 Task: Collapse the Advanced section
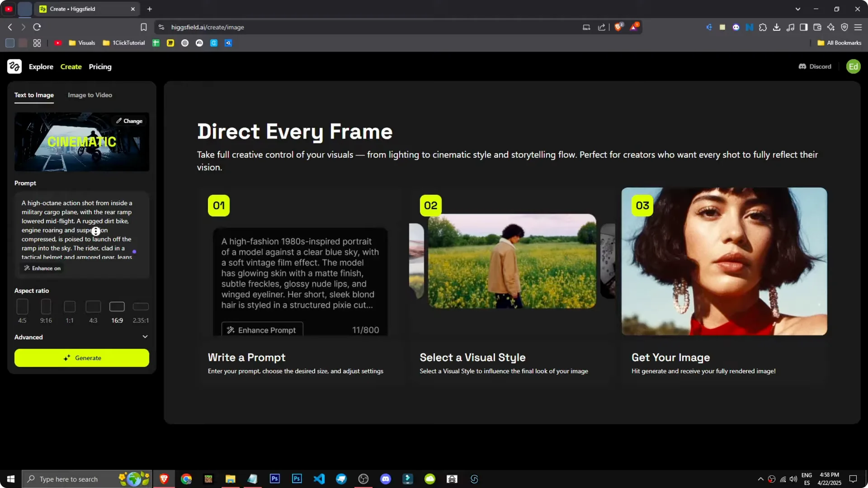[x=145, y=337]
